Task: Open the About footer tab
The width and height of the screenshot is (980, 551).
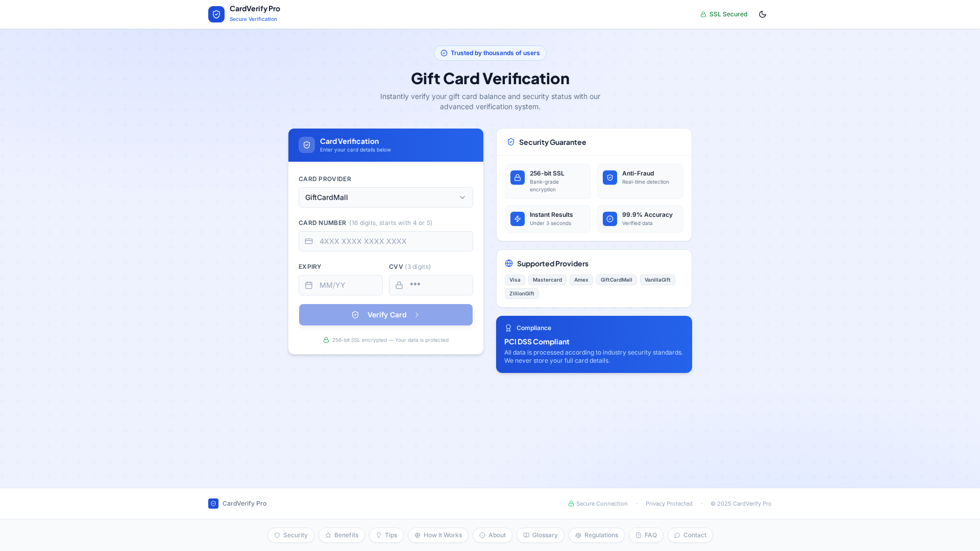Action: [493, 535]
